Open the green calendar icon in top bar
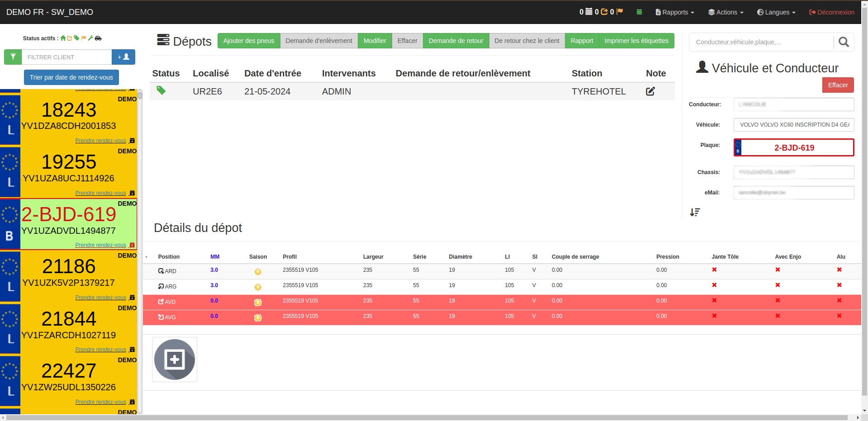868x421 pixels. 639,12
